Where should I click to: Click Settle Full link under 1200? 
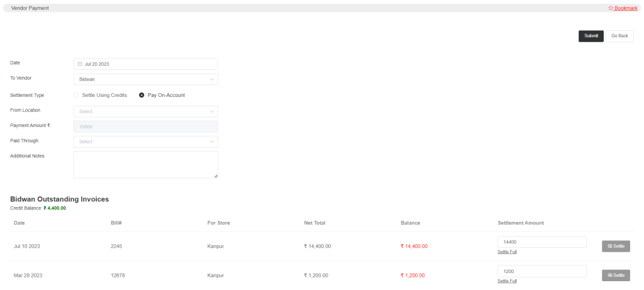508,281
